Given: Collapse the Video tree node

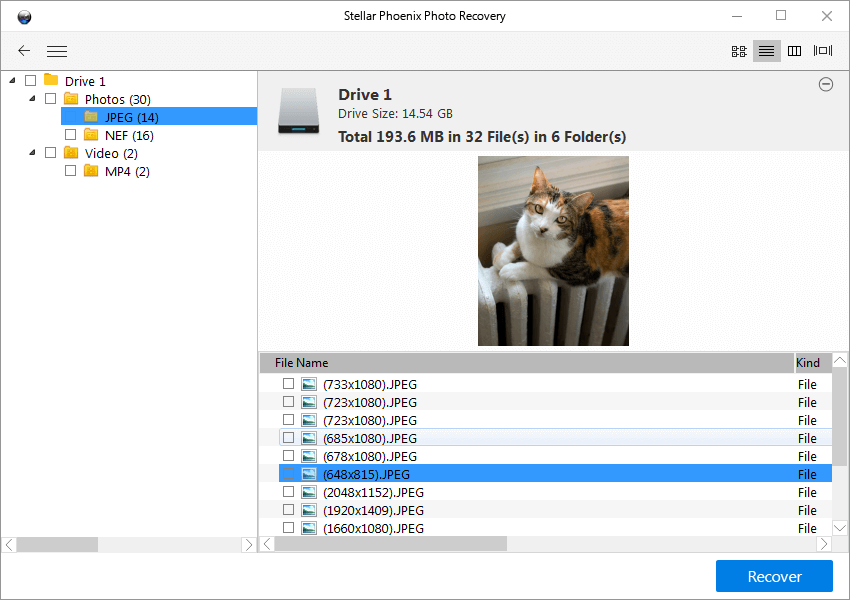Looking at the screenshot, I should [33, 152].
